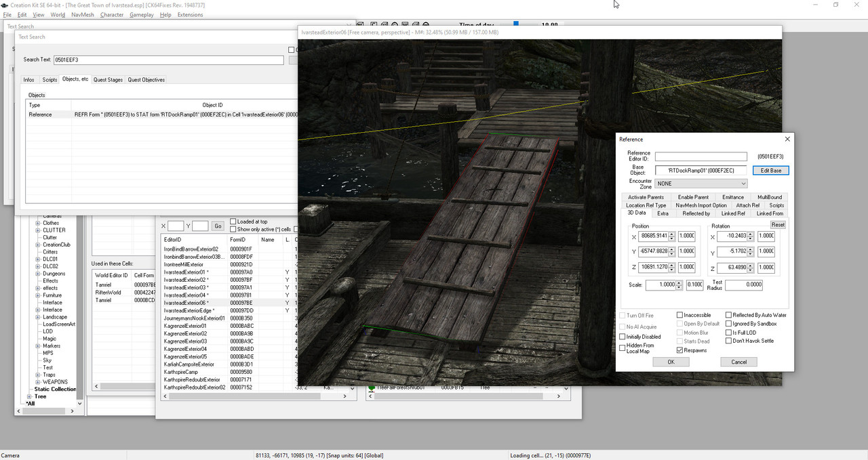Select the IvarsteadExterior04 cell row
The width and height of the screenshot is (868, 460).
click(x=185, y=295)
